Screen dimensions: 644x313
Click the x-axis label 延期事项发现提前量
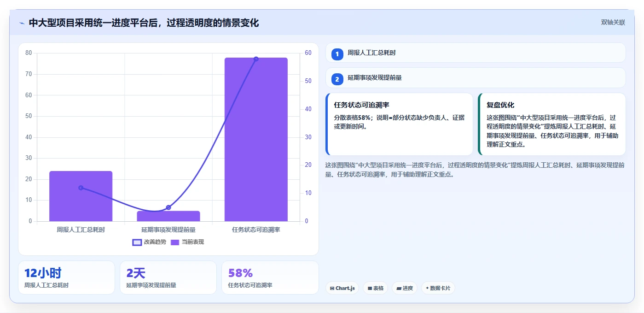tap(168, 230)
